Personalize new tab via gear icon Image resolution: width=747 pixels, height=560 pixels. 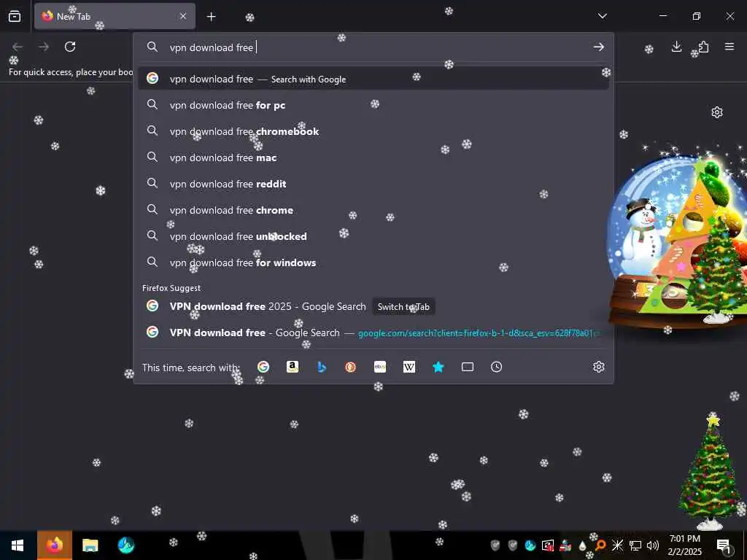click(x=717, y=112)
